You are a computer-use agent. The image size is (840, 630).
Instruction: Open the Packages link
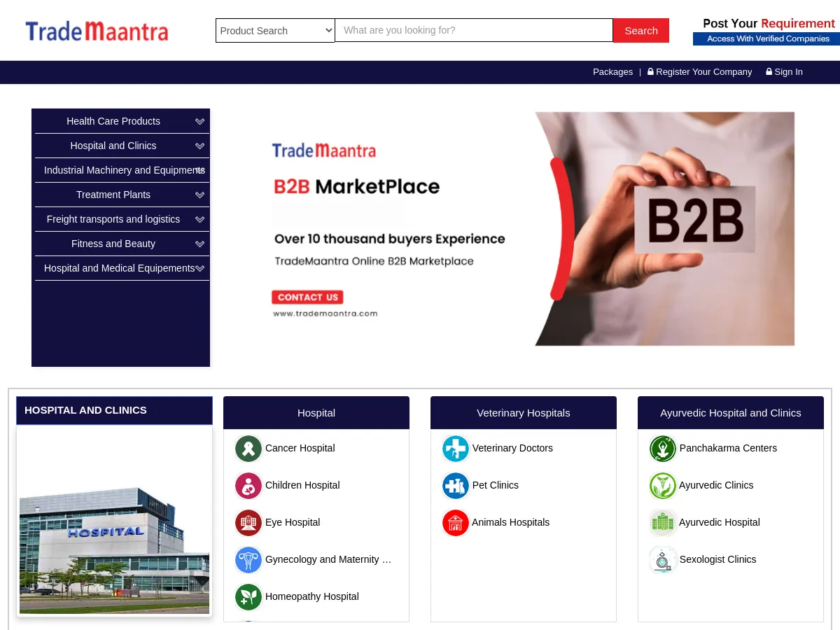tap(612, 71)
